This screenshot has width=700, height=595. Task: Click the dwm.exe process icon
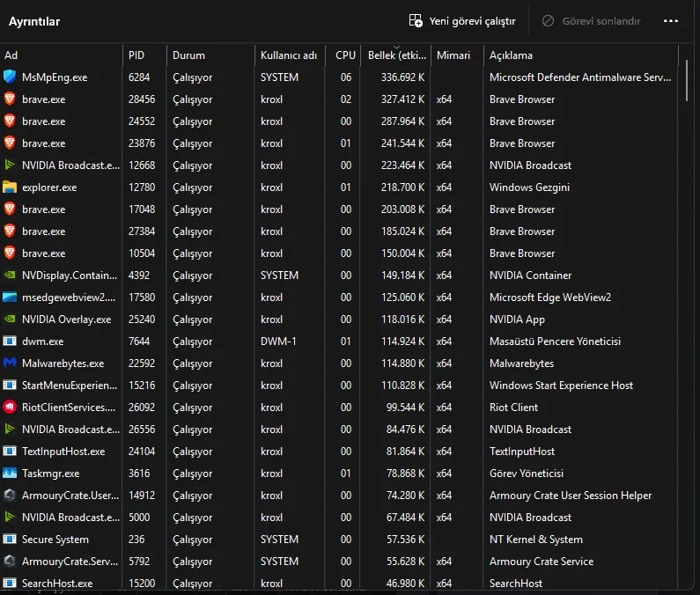coord(10,341)
